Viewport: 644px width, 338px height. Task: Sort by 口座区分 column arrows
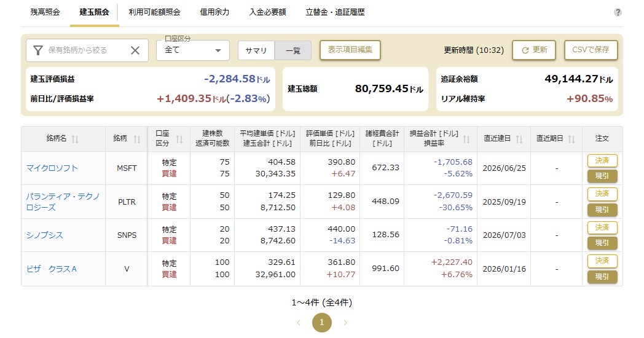(x=179, y=140)
